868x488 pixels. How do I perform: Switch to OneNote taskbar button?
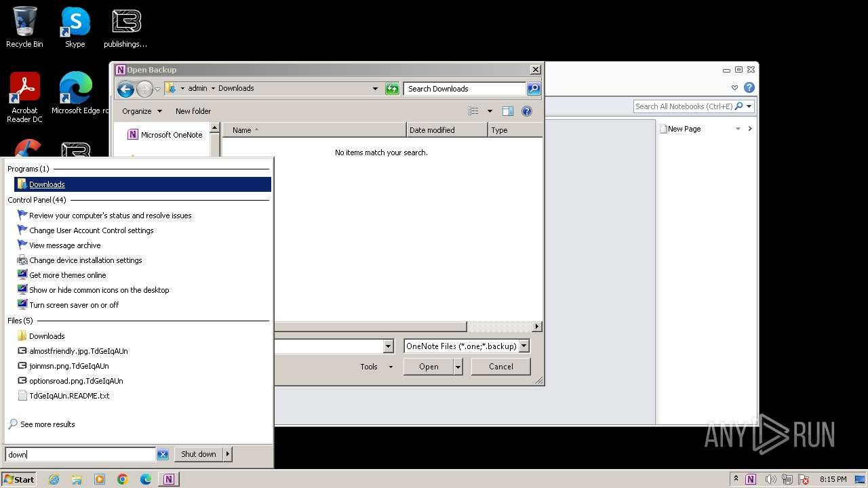tap(169, 479)
